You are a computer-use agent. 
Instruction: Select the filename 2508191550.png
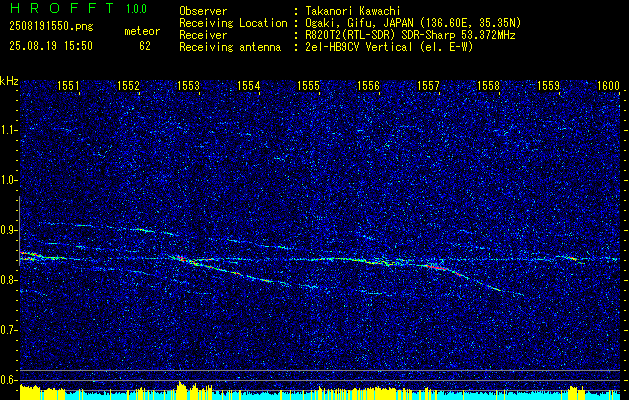coord(51,27)
